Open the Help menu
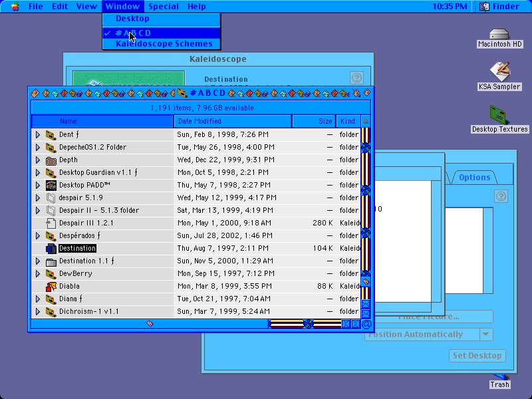This screenshot has height=399, width=532. pos(196,7)
